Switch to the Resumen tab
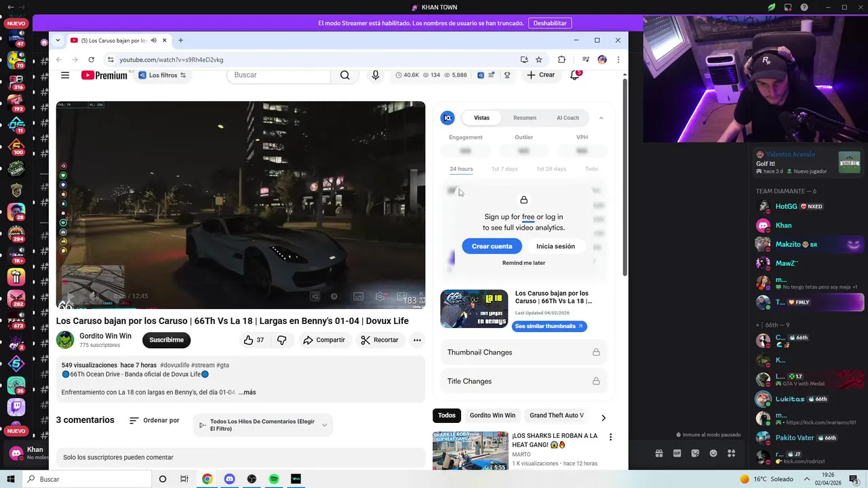Viewport: 868px width, 488px height. click(525, 118)
